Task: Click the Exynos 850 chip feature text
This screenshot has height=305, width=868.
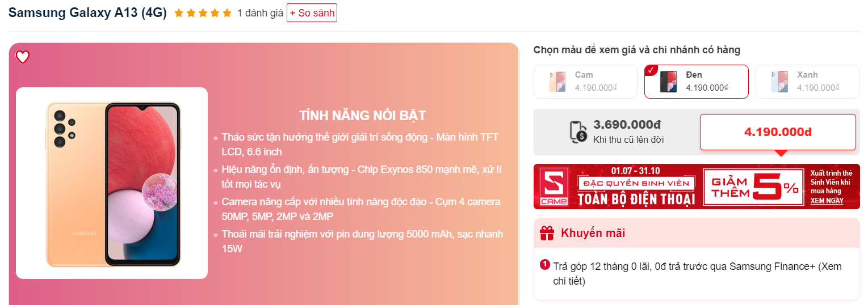Action: pyautogui.click(x=362, y=177)
